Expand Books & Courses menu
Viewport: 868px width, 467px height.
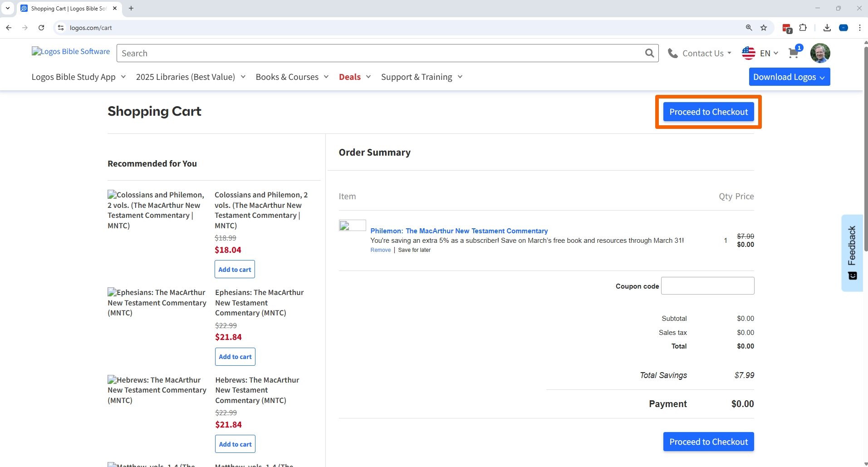point(292,77)
